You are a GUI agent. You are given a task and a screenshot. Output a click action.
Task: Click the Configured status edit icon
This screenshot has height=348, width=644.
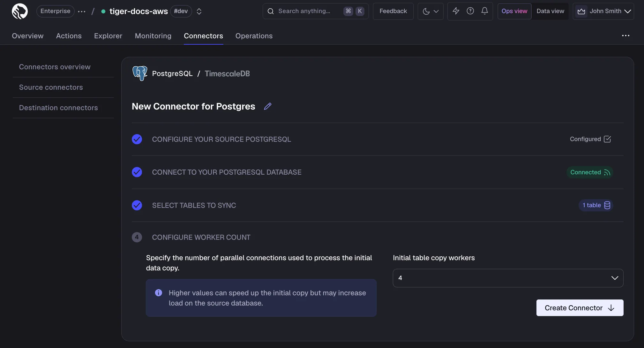[607, 139]
